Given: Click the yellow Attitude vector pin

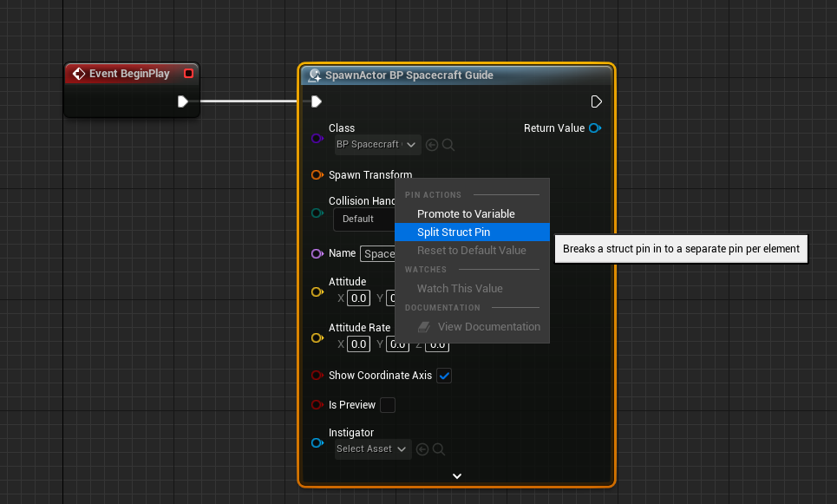Looking at the screenshot, I should click(317, 291).
